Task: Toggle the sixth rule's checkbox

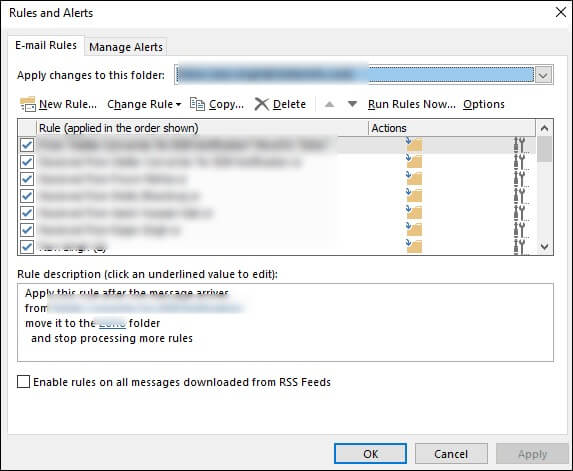Action: point(27,230)
